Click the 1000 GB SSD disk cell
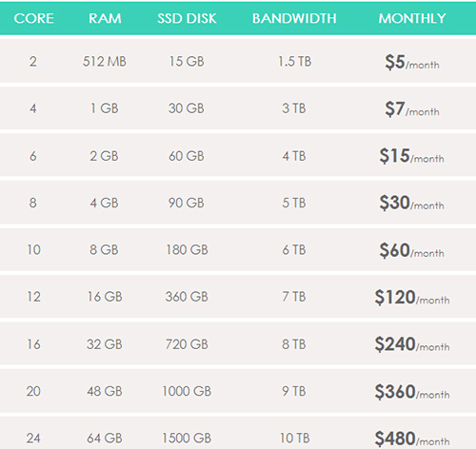The height and width of the screenshot is (449, 476). [x=187, y=391]
